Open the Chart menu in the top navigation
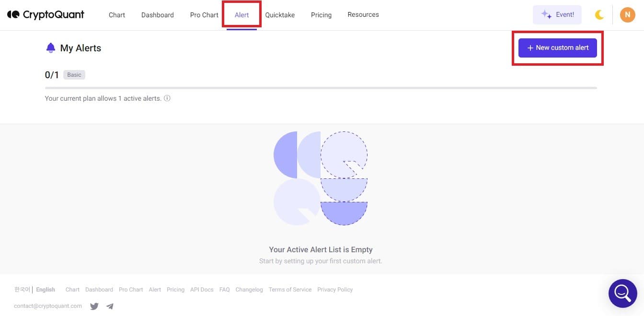 (117, 15)
